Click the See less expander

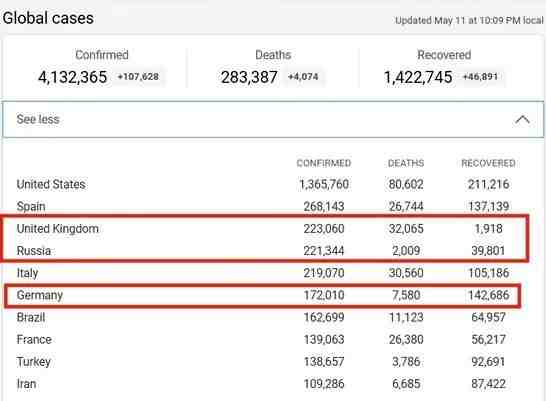point(273,119)
